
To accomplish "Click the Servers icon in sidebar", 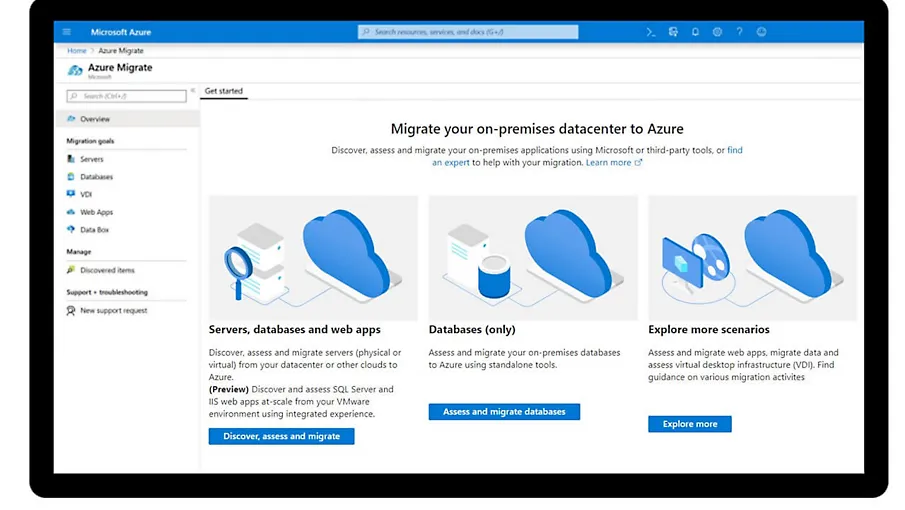I will coord(71,159).
